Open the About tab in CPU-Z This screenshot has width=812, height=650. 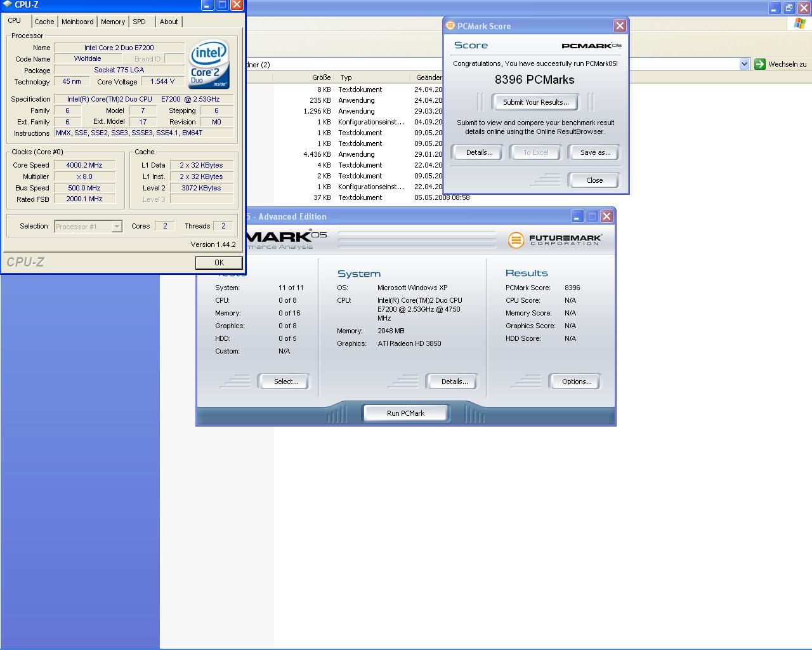(x=169, y=22)
